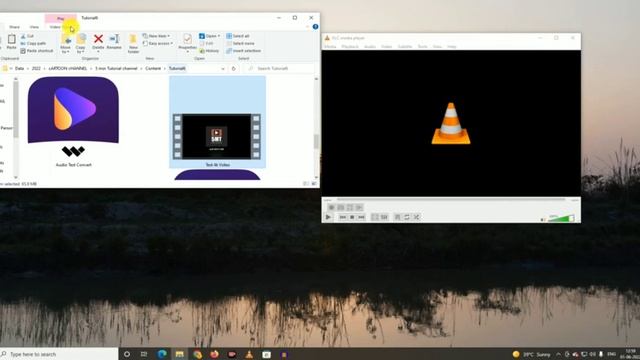Image resolution: width=640 pixels, height=360 pixels.
Task: Click Invert selection in the Explorer ribbon
Action: [x=244, y=51]
